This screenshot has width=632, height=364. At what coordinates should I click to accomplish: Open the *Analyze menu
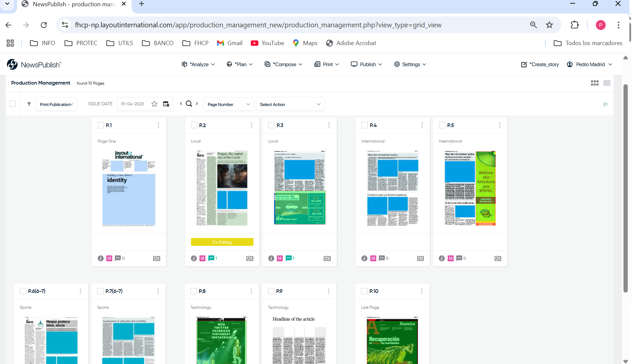click(x=198, y=65)
